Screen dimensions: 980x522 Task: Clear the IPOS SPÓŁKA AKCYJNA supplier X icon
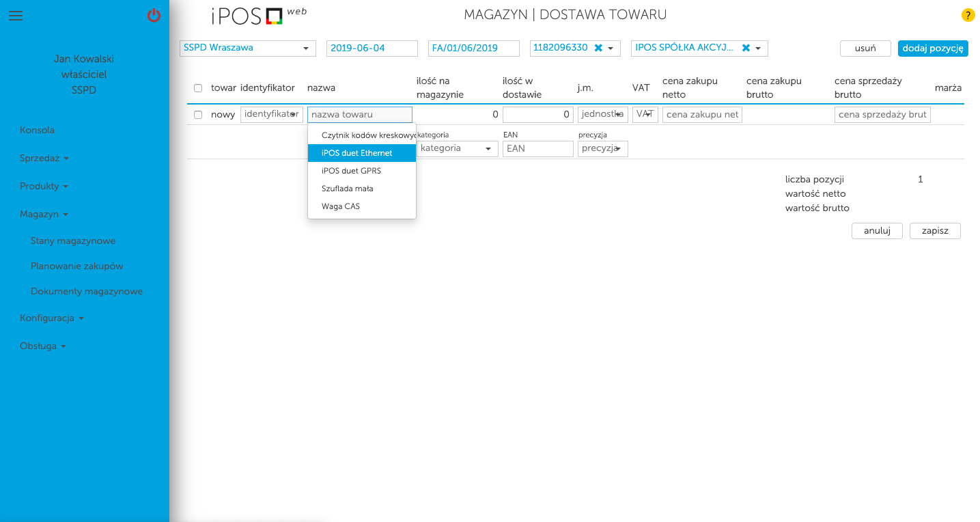point(746,48)
